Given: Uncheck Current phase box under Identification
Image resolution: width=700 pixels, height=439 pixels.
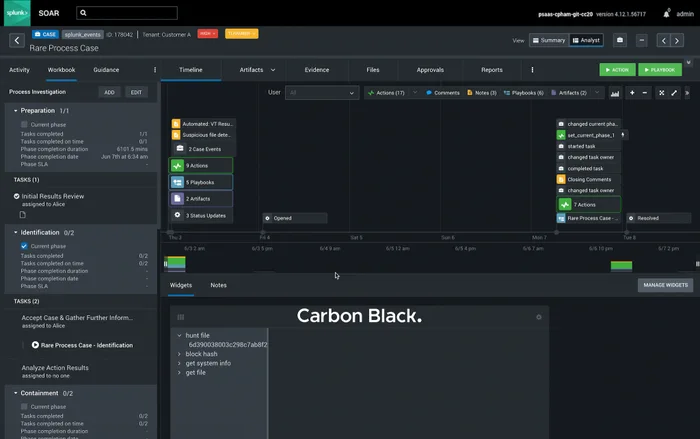Looking at the screenshot, I should pos(25,246).
